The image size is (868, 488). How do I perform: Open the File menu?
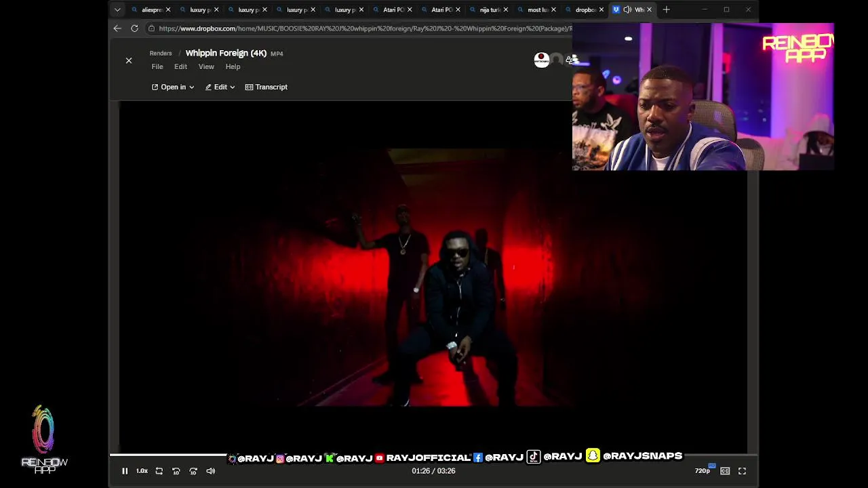click(157, 66)
